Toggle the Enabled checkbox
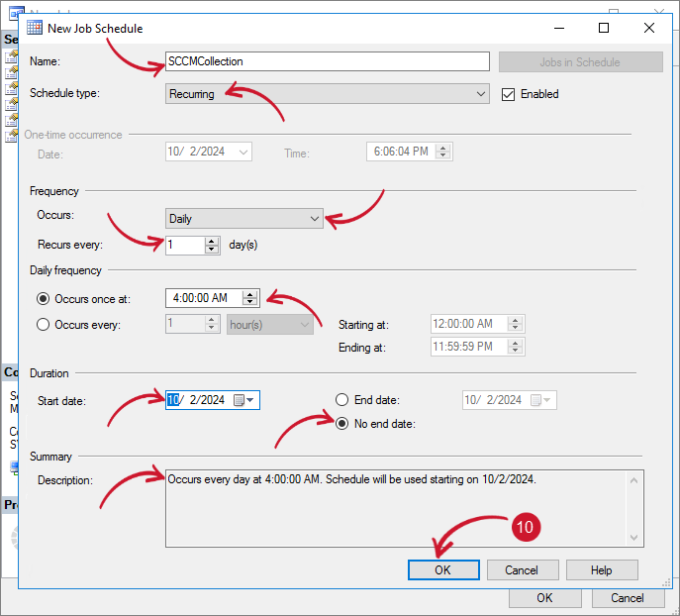680x616 pixels. coord(509,94)
